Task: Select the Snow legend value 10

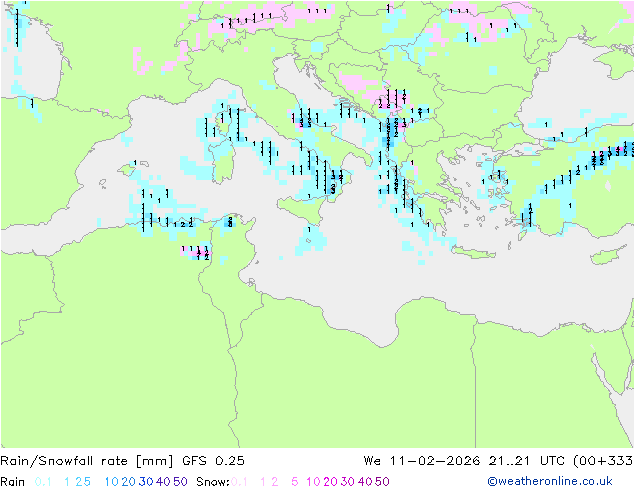Action: (x=313, y=482)
